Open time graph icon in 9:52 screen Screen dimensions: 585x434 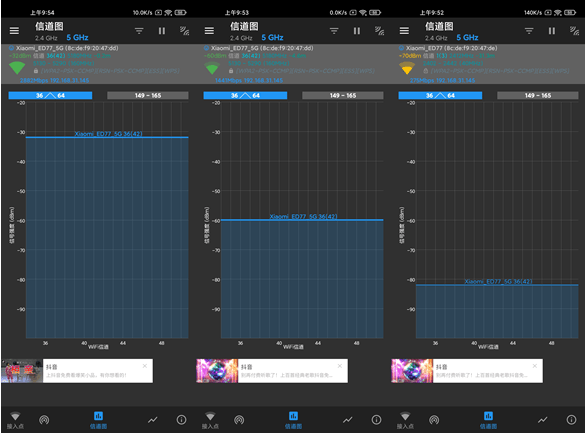pyautogui.click(x=543, y=420)
